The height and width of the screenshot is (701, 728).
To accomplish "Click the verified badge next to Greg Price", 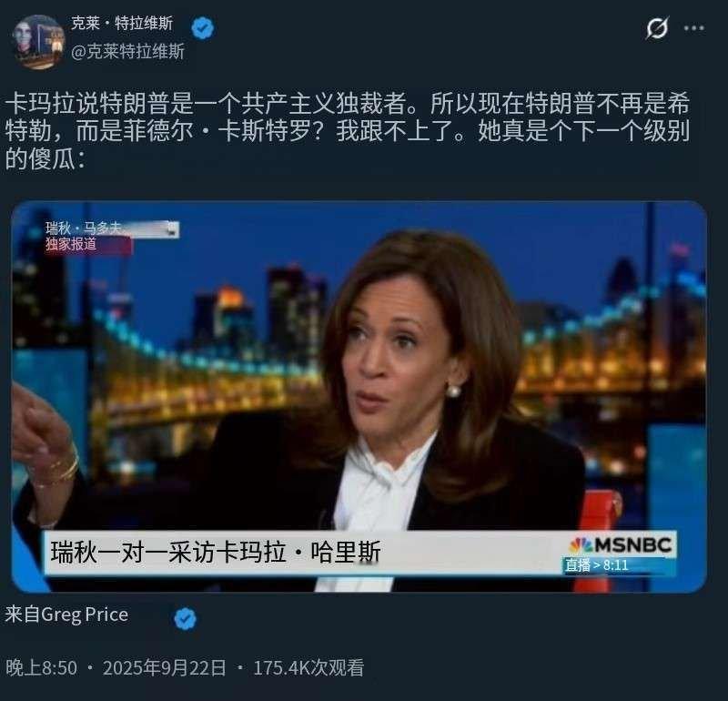I will [x=185, y=618].
